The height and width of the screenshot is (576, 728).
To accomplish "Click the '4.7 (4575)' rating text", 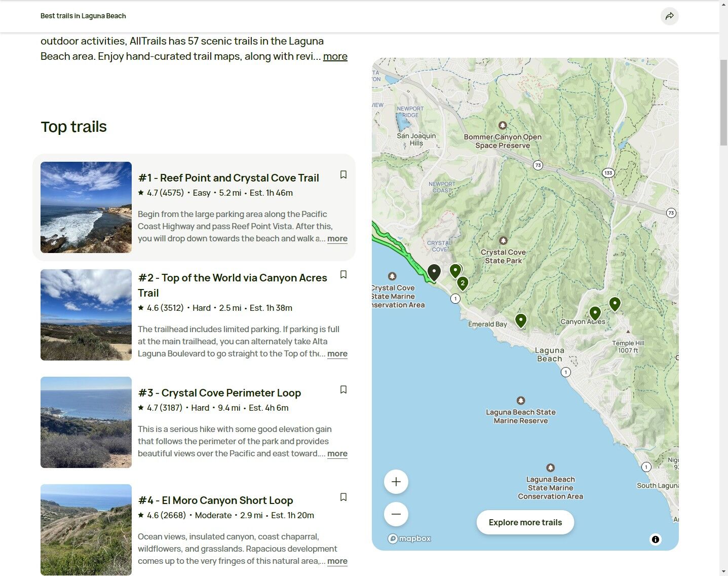I will pyautogui.click(x=165, y=193).
